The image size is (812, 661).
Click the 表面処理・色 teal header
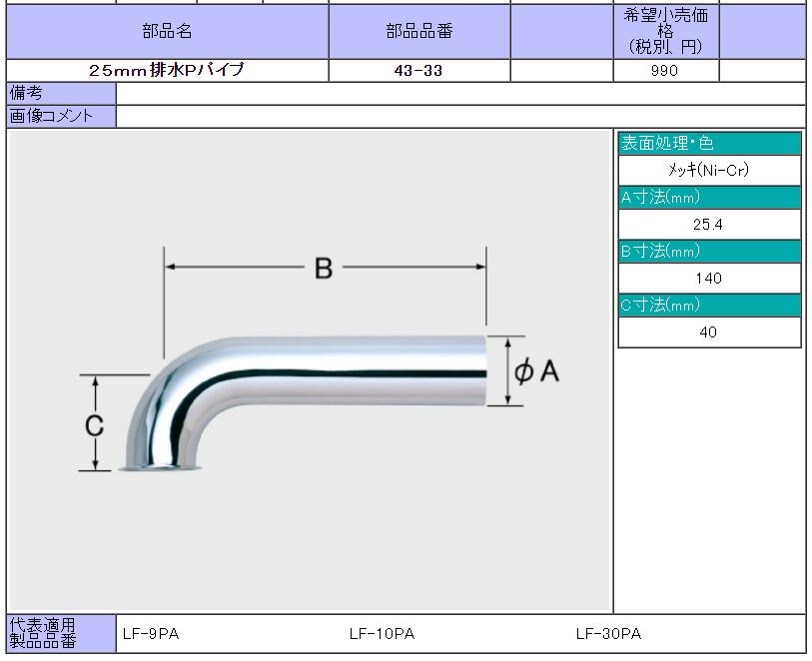point(709,144)
